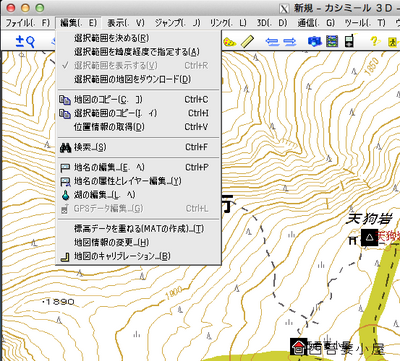Click the grayed GPSデータ編集 entry
This screenshot has height=361, width=400.
click(138, 209)
